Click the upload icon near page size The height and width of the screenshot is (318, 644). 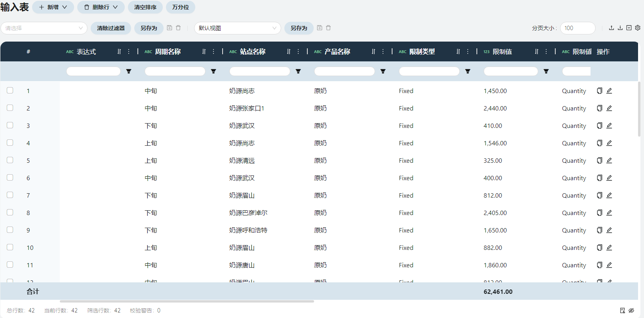pyautogui.click(x=612, y=28)
